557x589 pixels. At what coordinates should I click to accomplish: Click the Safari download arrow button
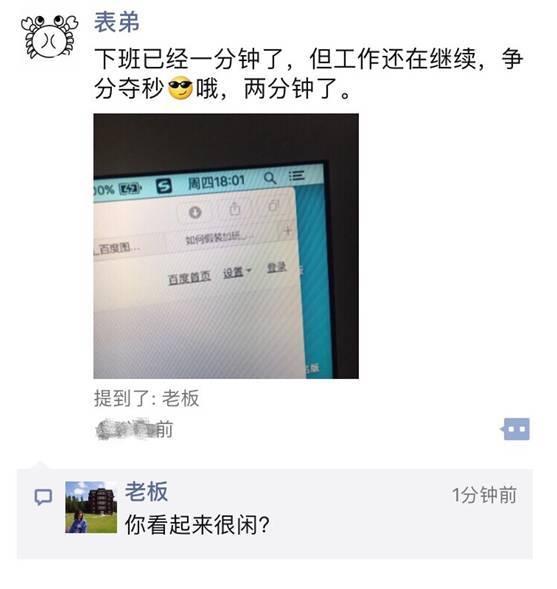pos(195,212)
